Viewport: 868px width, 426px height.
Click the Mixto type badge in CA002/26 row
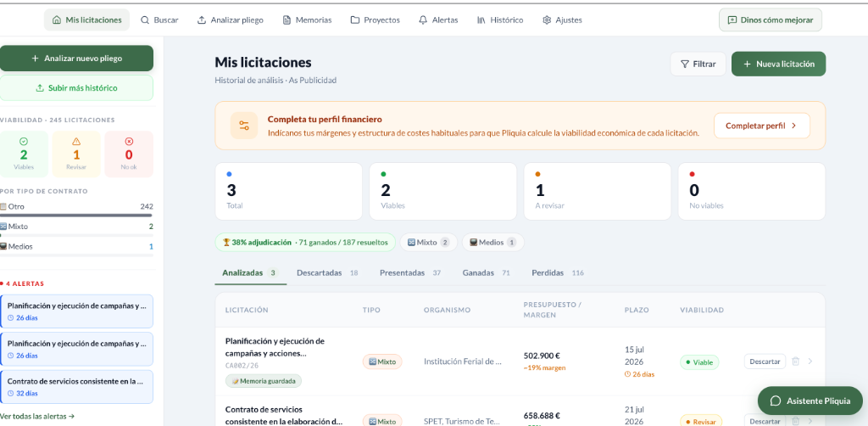click(x=382, y=362)
